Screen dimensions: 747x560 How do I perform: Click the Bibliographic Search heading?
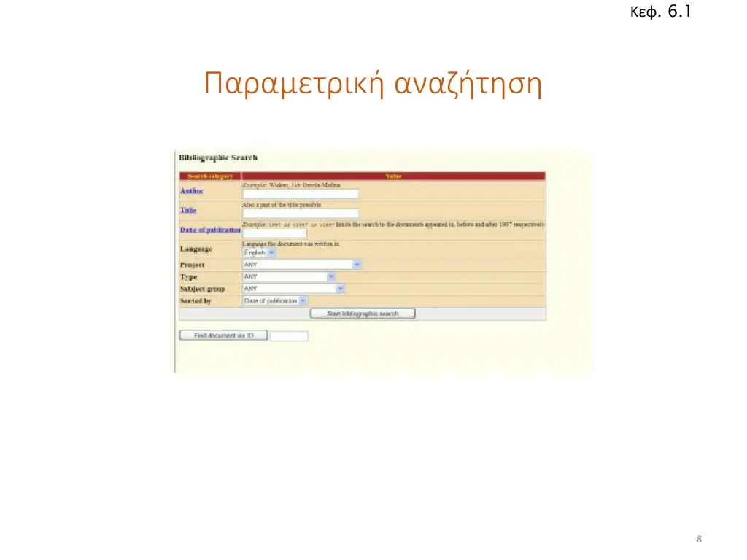218,157
